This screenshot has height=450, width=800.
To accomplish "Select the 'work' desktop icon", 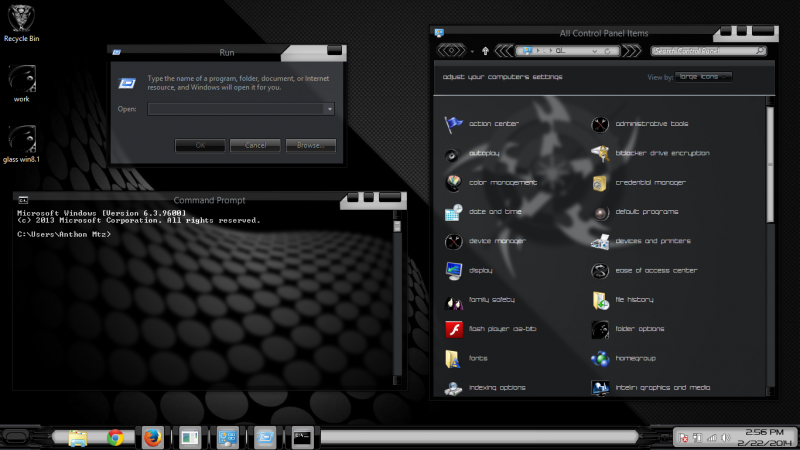I will pyautogui.click(x=21, y=84).
